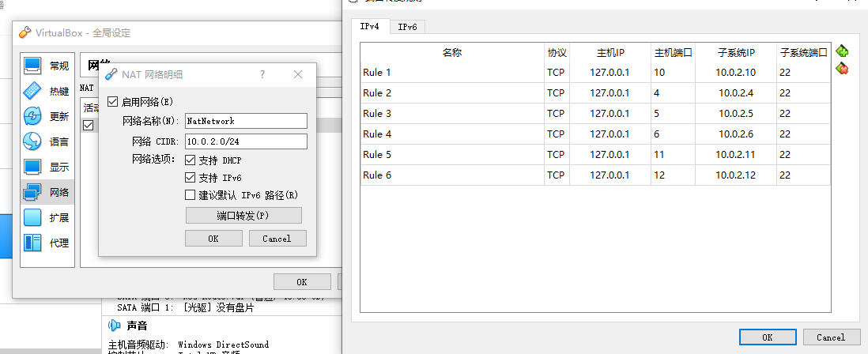Sort by the 主机端口 column header

pos(674,52)
